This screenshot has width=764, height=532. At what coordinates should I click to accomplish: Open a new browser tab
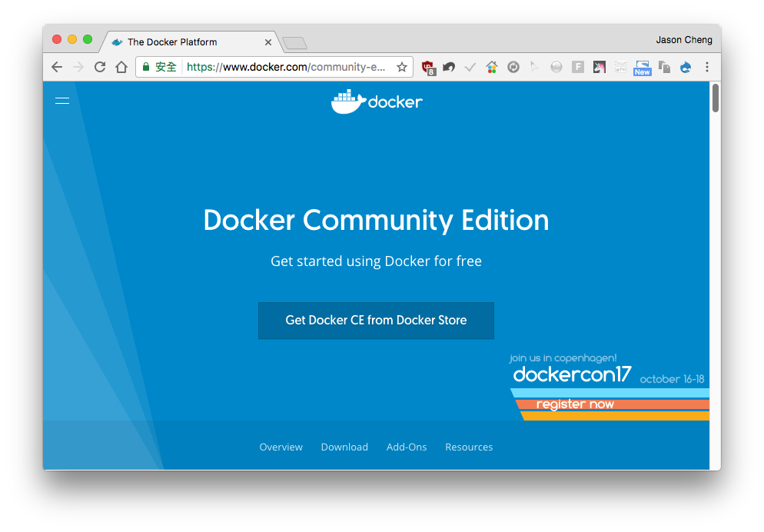pyautogui.click(x=295, y=43)
